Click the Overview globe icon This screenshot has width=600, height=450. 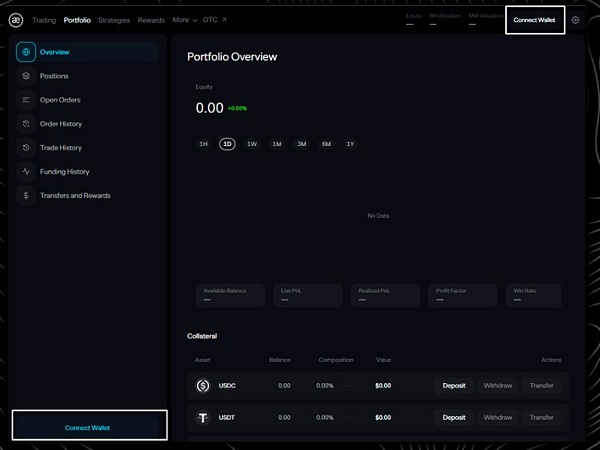pos(26,52)
